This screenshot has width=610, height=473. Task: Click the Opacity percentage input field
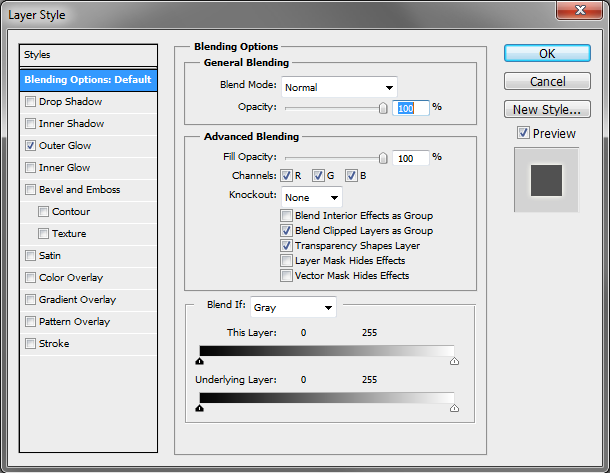coord(411,108)
